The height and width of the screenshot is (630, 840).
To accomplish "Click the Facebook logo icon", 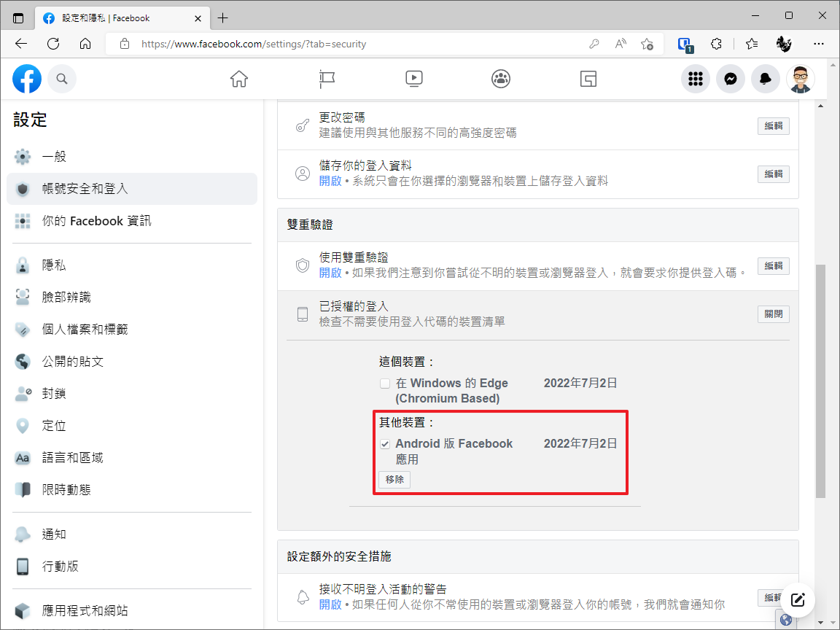I will tap(27, 79).
